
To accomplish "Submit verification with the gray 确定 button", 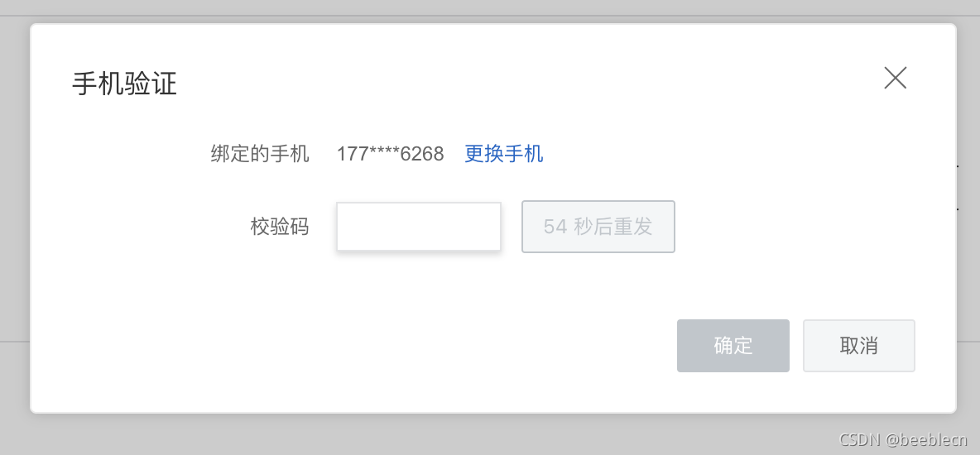I will pyautogui.click(x=733, y=346).
